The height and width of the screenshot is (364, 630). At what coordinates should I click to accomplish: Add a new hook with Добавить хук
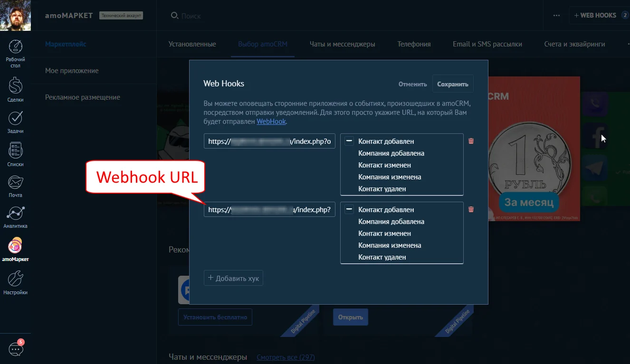coord(233,278)
